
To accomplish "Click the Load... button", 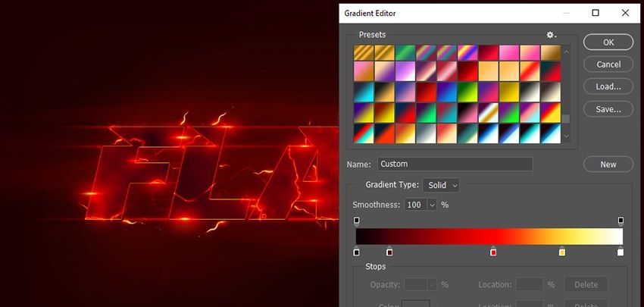I will [608, 86].
